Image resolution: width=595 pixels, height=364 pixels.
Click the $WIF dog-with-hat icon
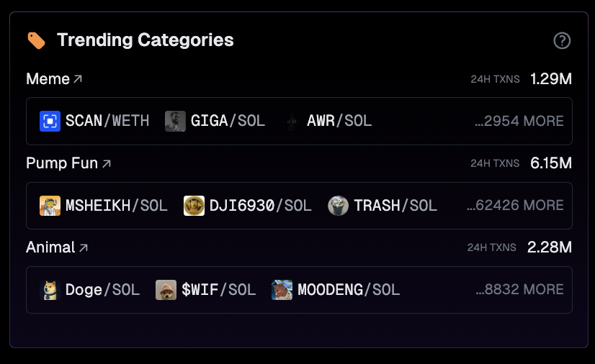(166, 290)
